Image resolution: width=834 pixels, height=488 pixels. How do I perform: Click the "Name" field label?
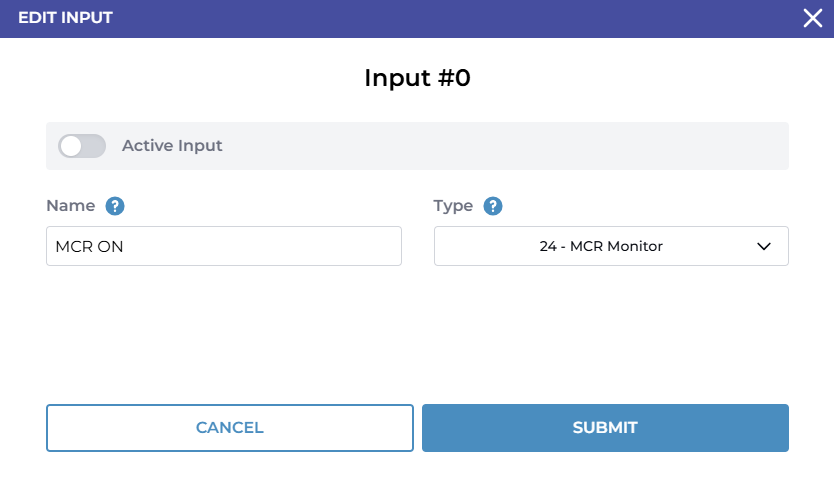[70, 206]
